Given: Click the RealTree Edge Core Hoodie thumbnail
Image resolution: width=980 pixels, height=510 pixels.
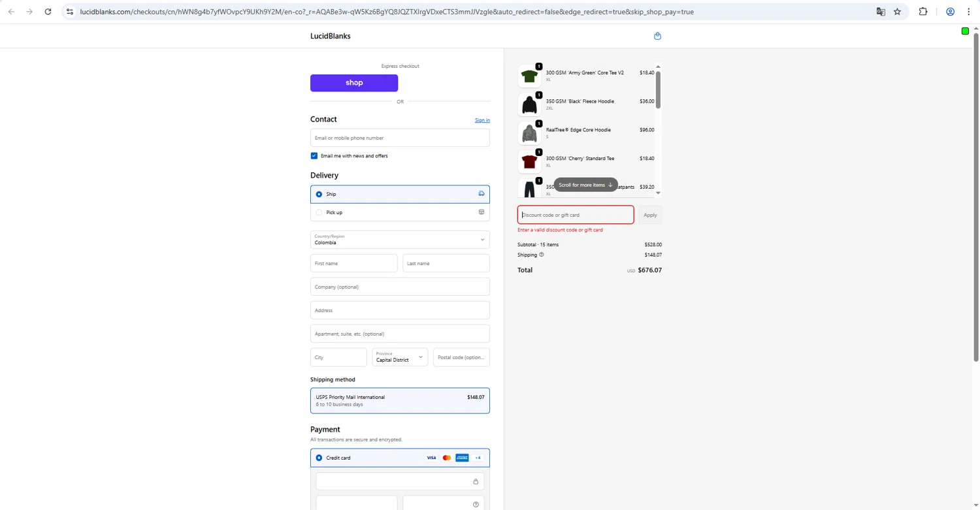Looking at the screenshot, I should (x=529, y=133).
